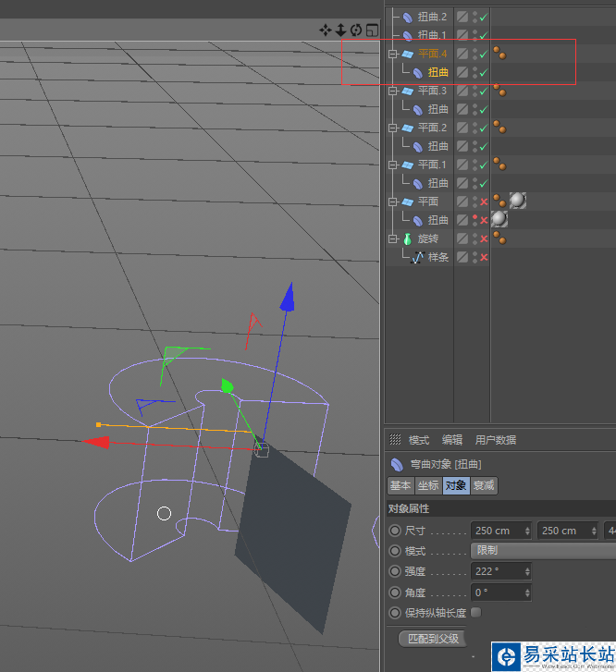Click the 角度 value stepper arrows
Image resolution: width=616 pixels, height=672 pixels.
tap(527, 593)
